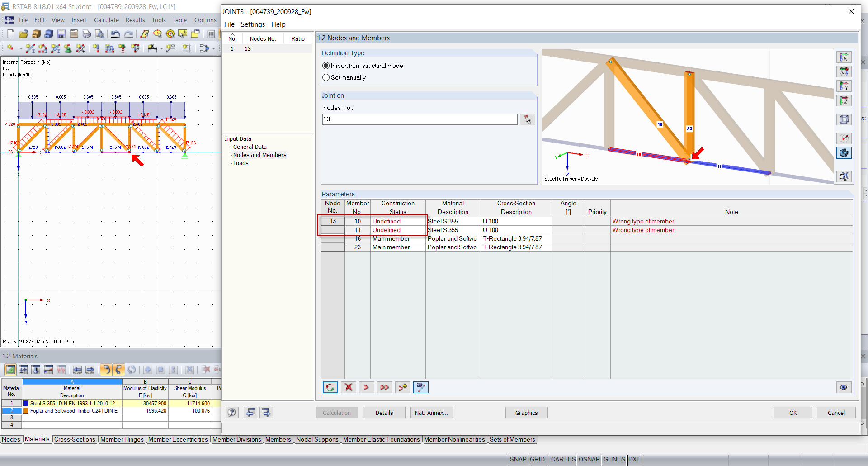Click the recalculate icon in the parameters toolbar
The image size is (868, 466).
(330, 387)
